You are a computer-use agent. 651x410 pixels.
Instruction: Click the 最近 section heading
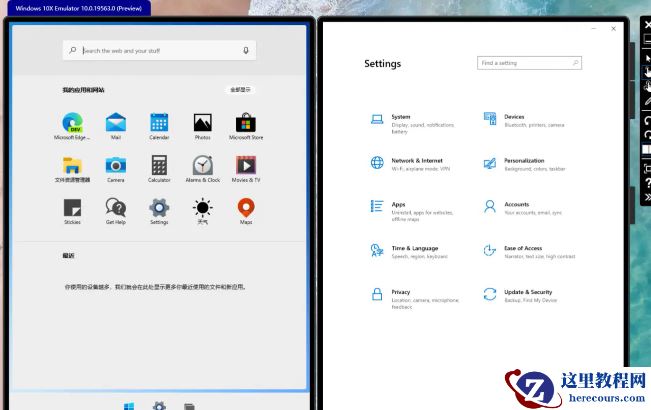(69, 256)
